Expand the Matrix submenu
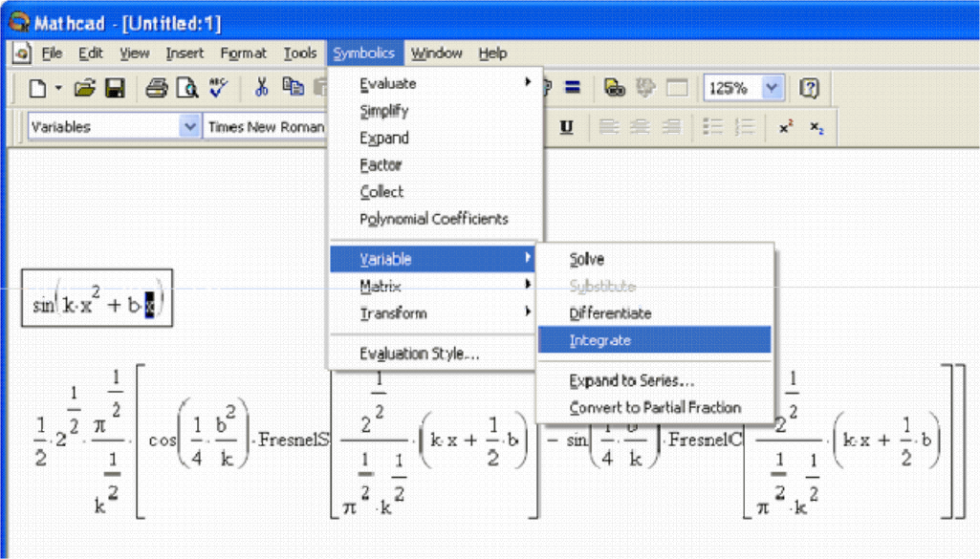This screenshot has width=980, height=559. tap(432, 286)
